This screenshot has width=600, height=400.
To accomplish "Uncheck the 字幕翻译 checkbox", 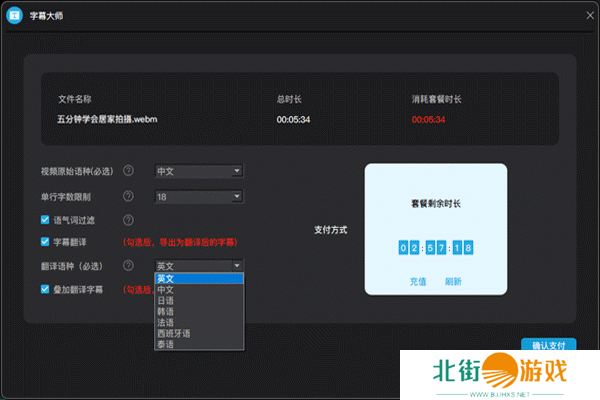I will coord(45,242).
